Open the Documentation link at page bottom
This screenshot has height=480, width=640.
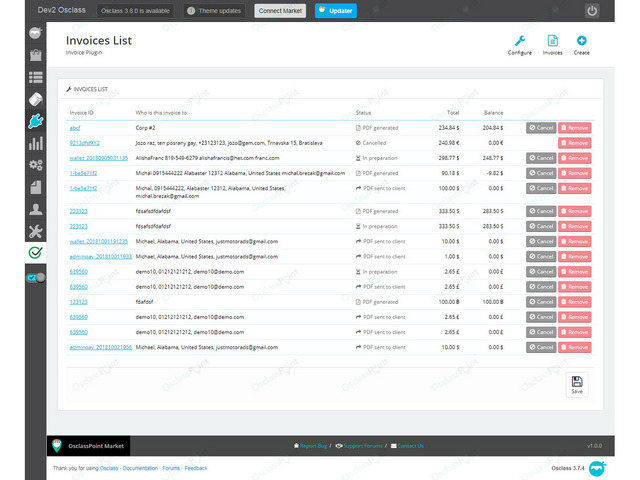(x=140, y=468)
